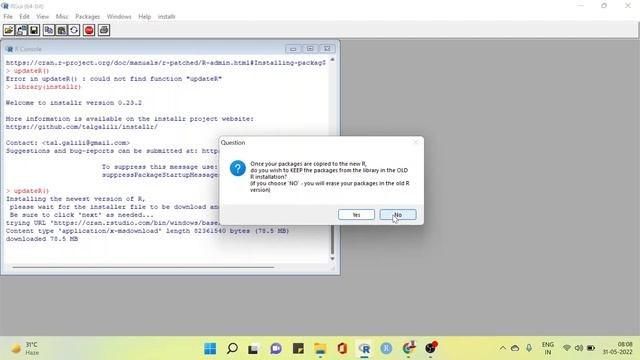Click the R Console vertical scrollbar thumb
640x360 pixels.
332,240
